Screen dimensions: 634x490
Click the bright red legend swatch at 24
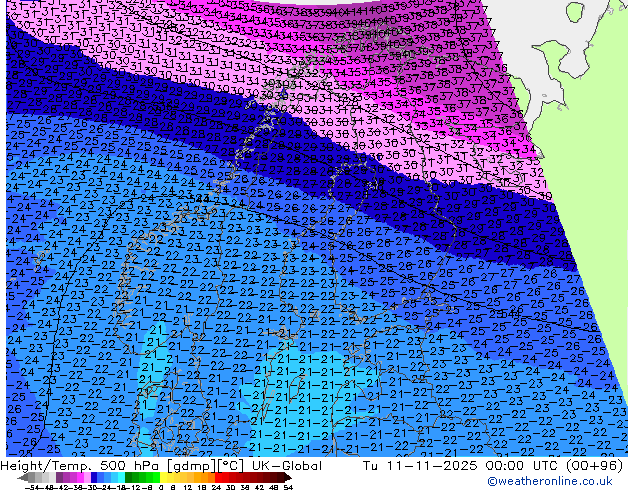(x=218, y=477)
